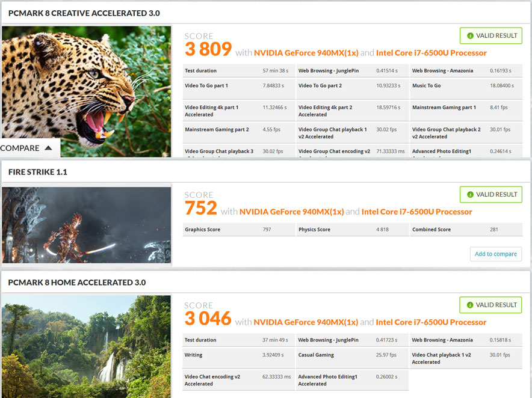Click the 3 046 score value

[208, 318]
